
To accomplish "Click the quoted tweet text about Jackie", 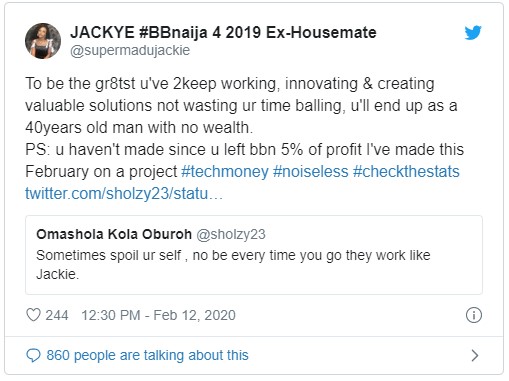I will [x=233, y=265].
